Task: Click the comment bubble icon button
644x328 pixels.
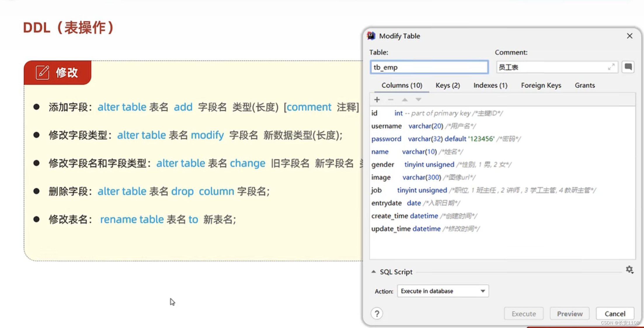Action: click(x=628, y=67)
